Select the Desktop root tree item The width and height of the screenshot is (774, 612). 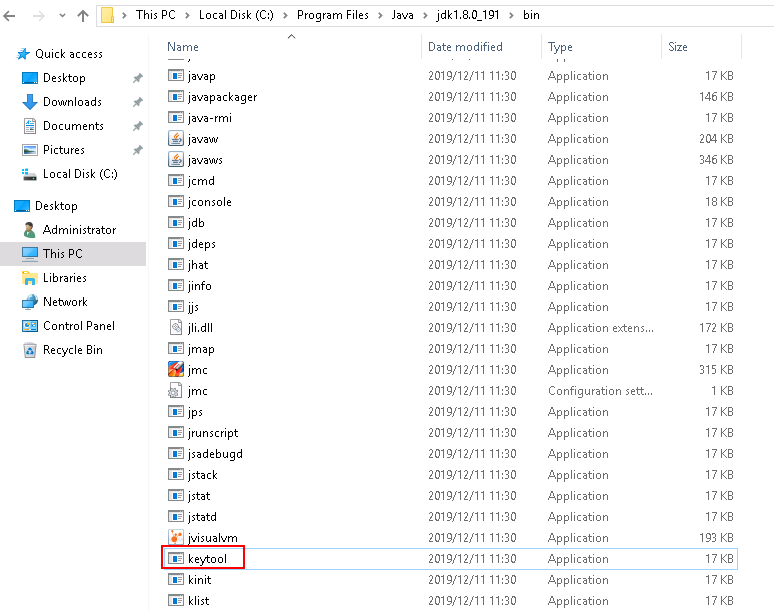[x=56, y=206]
